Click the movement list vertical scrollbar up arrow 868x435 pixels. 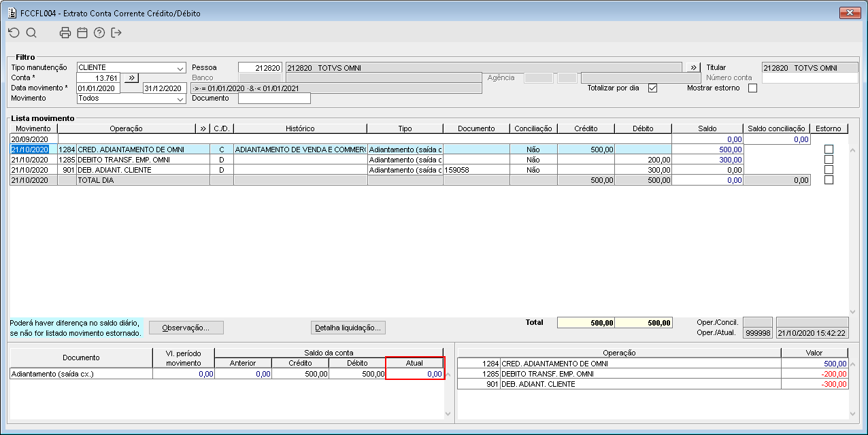coord(853,151)
